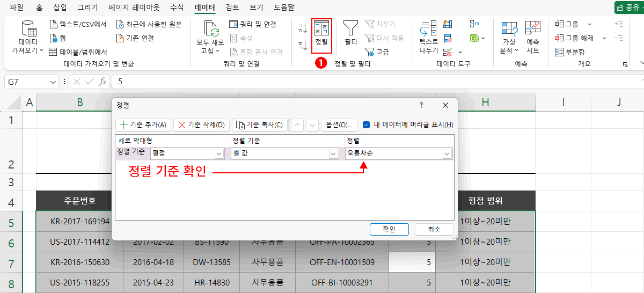Expand the 그룹 dropdown arrow
The height and width of the screenshot is (293, 644).
(589, 24)
